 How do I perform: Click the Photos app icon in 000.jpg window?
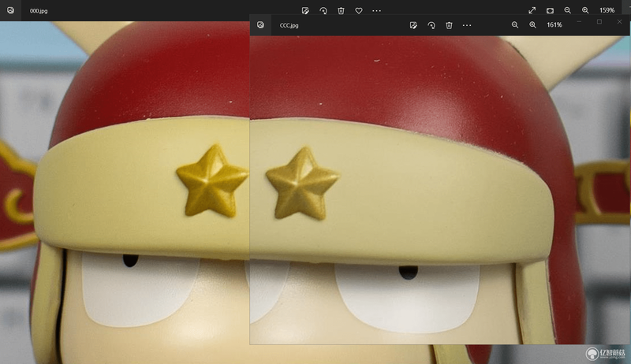tap(10, 10)
